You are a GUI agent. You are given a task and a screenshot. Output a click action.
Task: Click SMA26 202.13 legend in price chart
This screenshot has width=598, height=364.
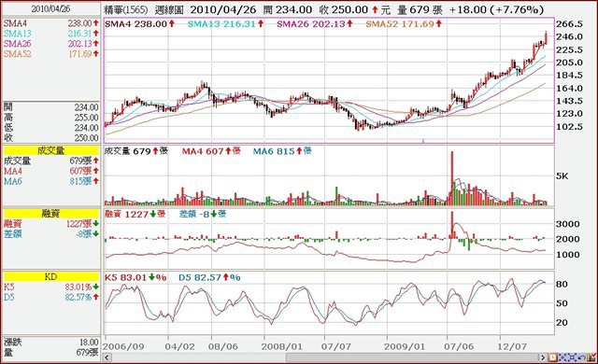tap(315, 24)
